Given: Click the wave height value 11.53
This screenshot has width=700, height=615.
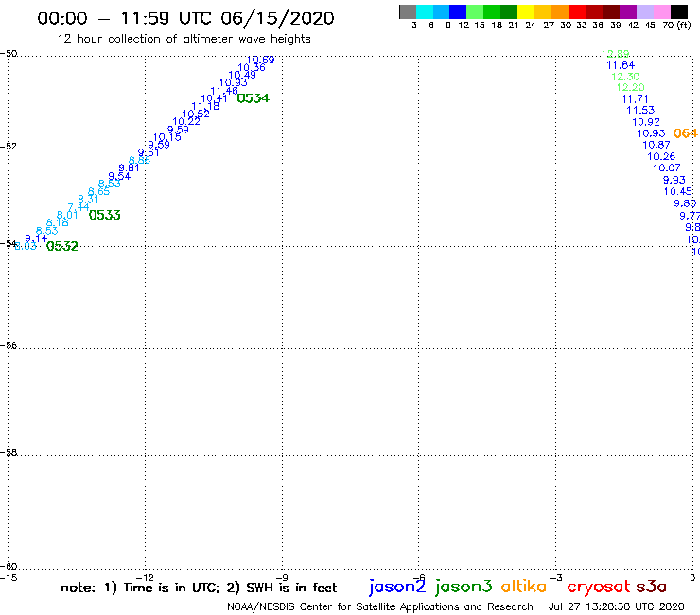Looking at the screenshot, I should pos(640,110).
